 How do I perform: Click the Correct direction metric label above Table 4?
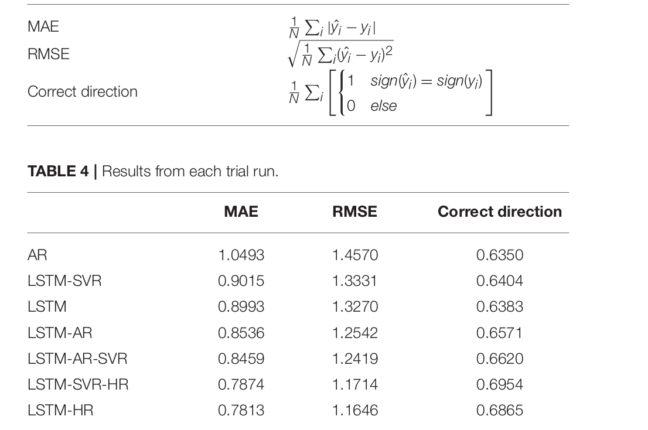[x=82, y=92]
